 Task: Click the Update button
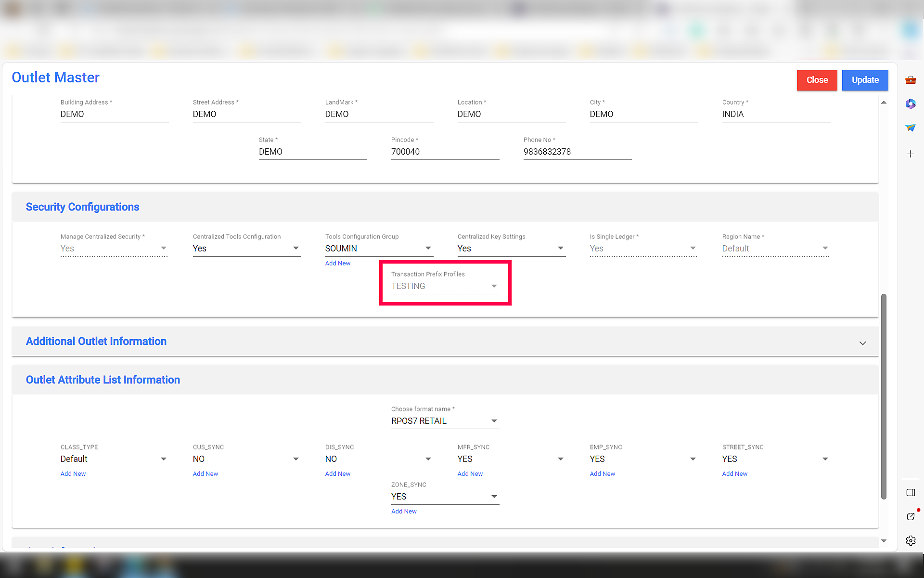[865, 80]
